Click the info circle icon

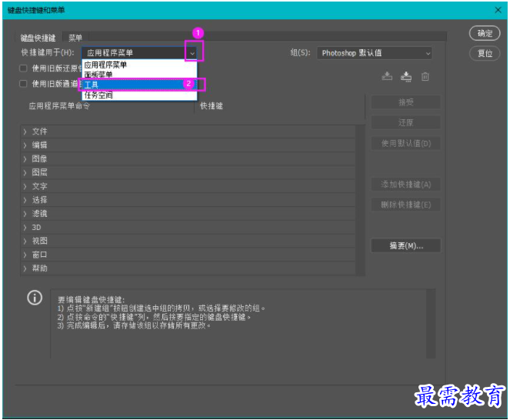pos(35,298)
